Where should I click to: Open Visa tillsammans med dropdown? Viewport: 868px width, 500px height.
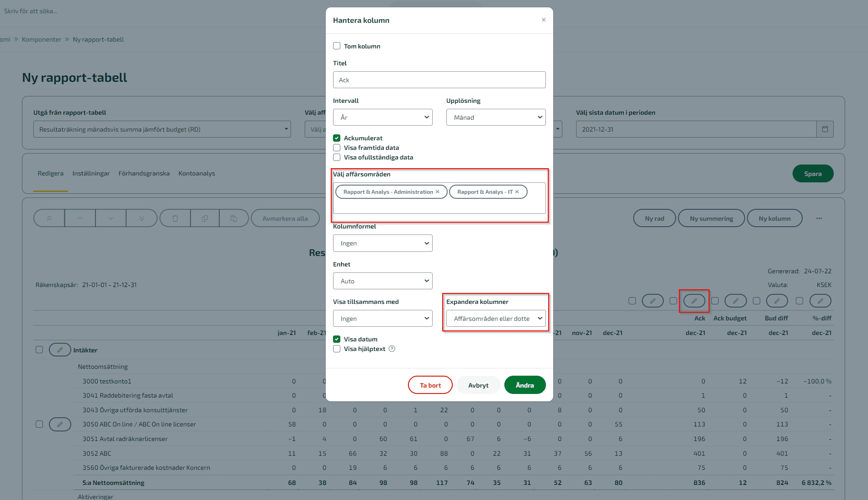tap(382, 319)
